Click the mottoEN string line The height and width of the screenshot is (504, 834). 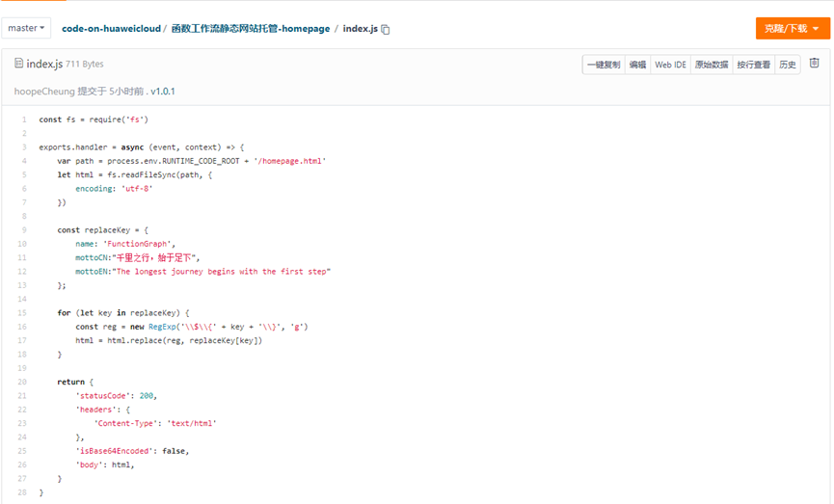[202, 272]
